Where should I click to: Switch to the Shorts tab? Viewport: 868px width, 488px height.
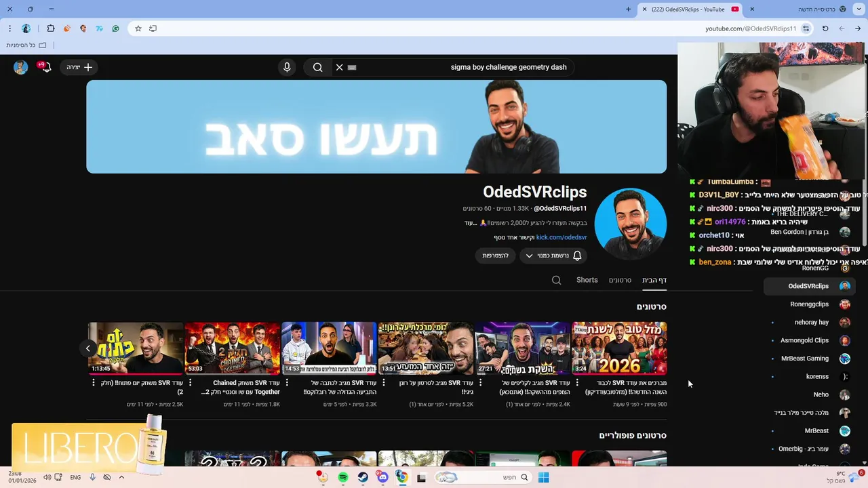coord(587,280)
